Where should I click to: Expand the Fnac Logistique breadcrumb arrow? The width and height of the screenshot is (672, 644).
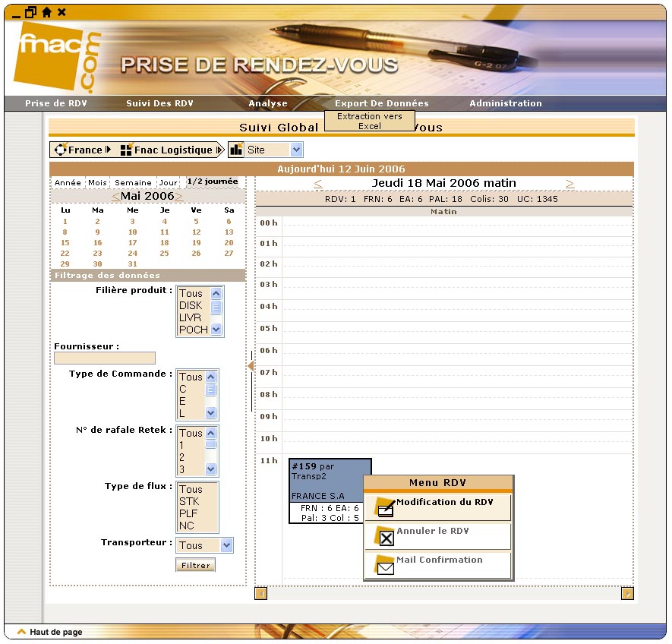219,150
